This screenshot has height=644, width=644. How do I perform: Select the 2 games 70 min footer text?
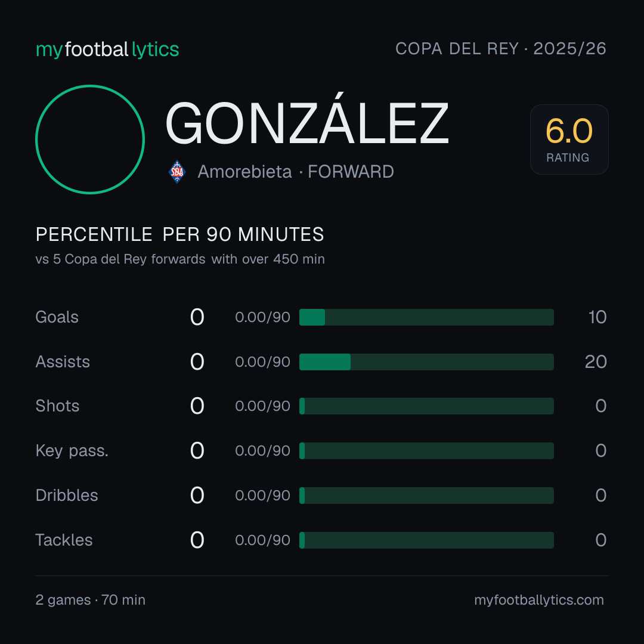click(91, 600)
